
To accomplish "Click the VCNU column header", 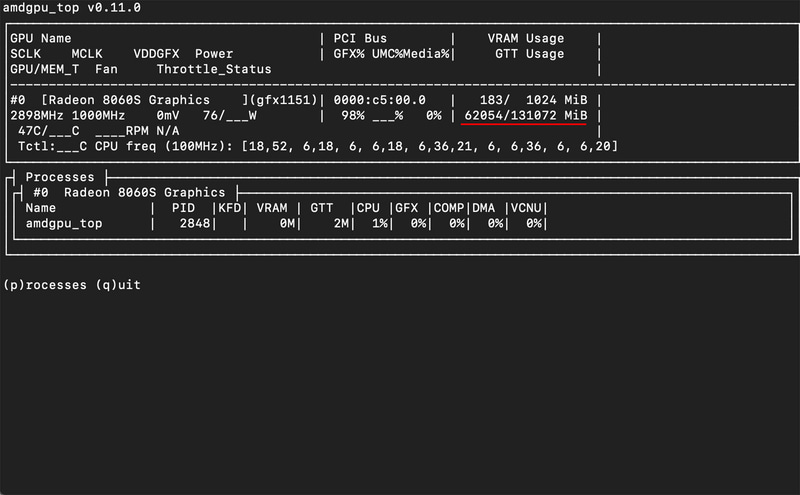I will (x=526, y=208).
